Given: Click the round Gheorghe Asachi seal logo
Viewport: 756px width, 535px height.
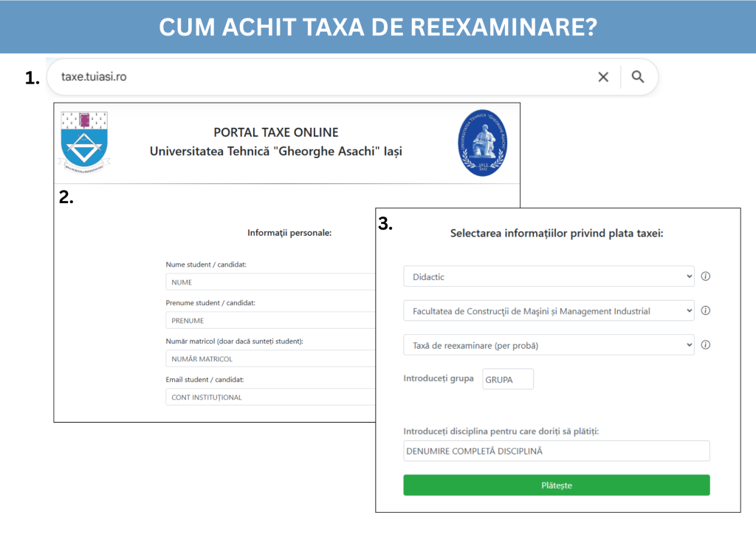Looking at the screenshot, I should click(483, 143).
